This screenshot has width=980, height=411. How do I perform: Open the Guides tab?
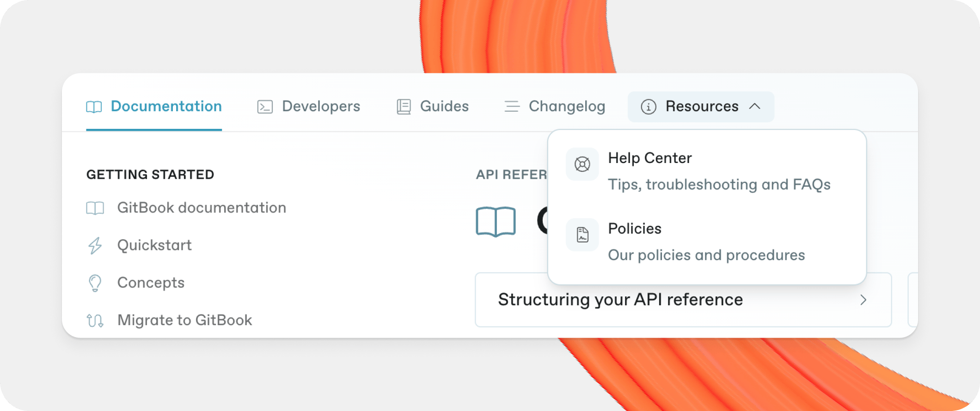click(x=444, y=107)
